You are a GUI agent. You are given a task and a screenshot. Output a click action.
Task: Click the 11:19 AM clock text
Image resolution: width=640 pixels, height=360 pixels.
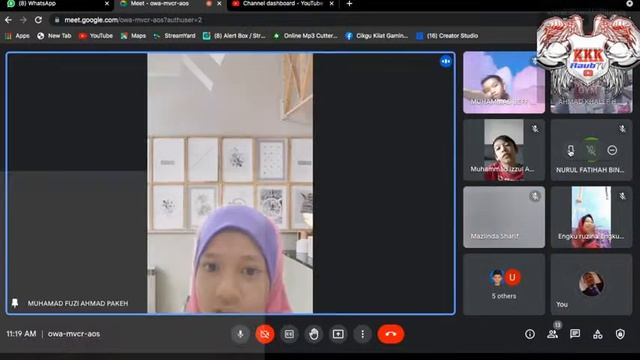tap(21, 333)
